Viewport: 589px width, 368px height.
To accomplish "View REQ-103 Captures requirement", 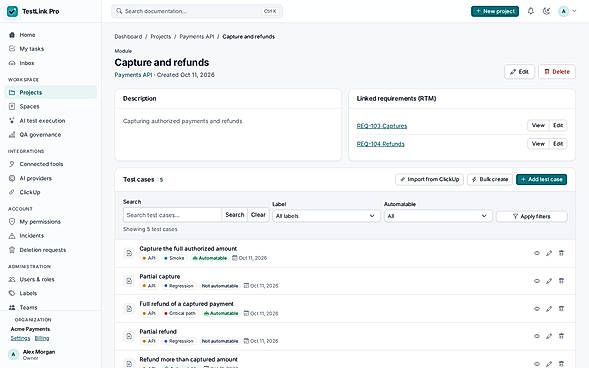I will coord(538,125).
